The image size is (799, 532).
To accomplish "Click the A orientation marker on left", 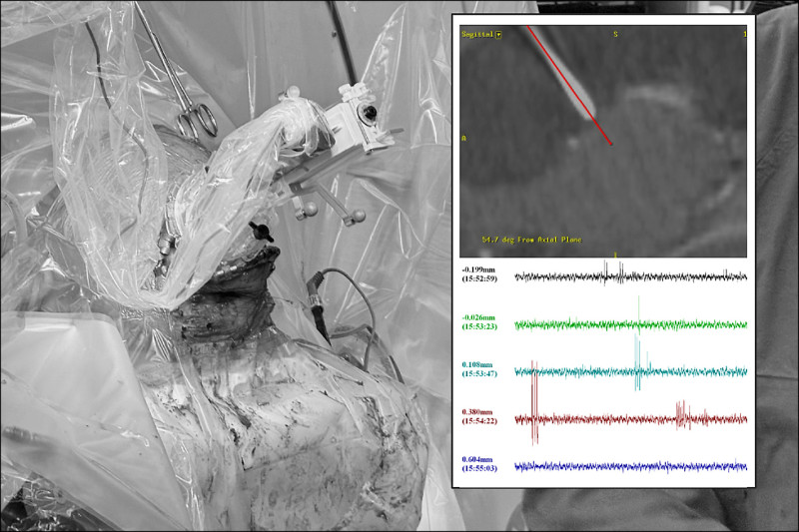I will (x=462, y=138).
